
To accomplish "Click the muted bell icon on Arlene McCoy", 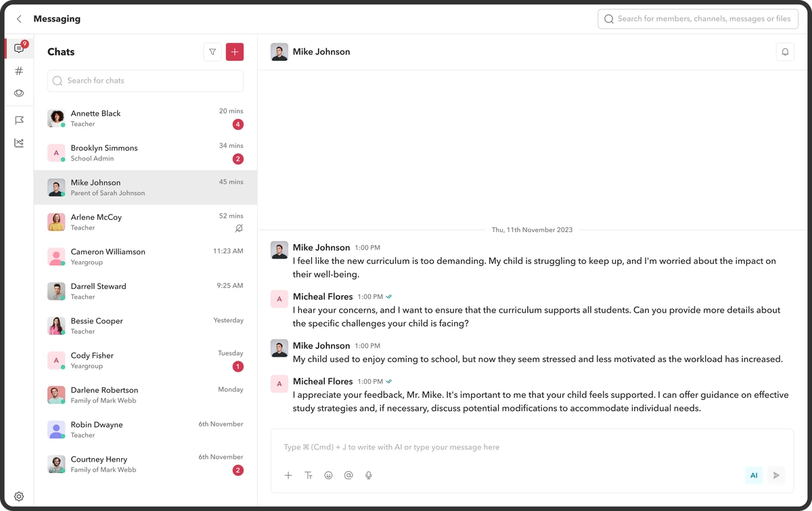I will point(238,229).
